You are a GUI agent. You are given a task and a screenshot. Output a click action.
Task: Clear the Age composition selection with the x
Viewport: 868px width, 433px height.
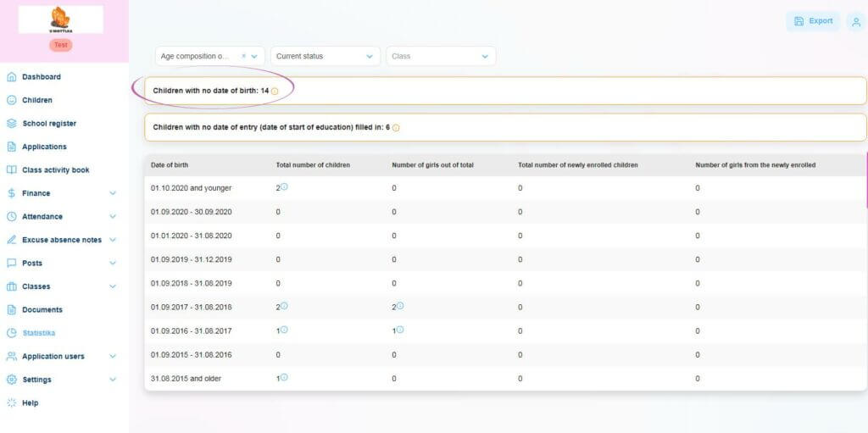(243, 56)
